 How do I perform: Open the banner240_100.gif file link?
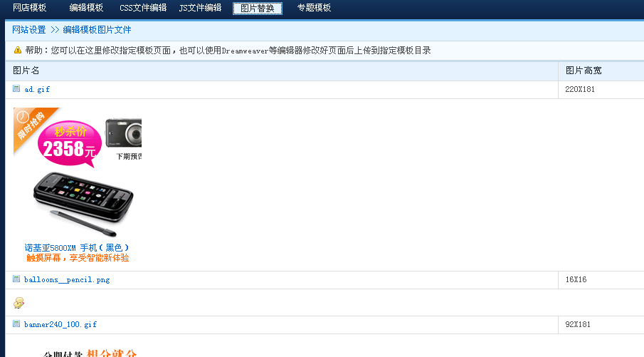click(60, 324)
